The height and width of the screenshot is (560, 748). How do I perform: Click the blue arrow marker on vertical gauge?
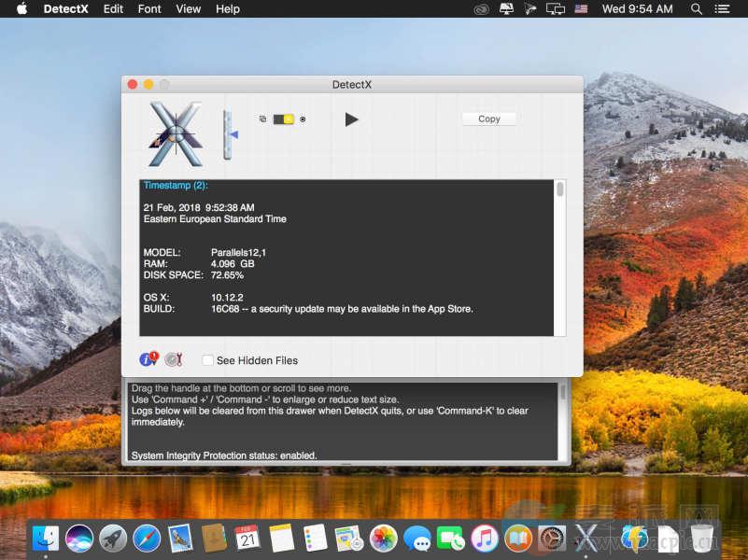pos(233,135)
